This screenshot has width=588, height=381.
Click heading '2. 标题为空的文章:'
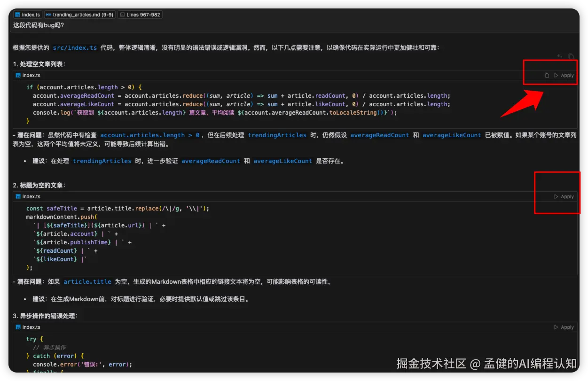[x=39, y=186]
